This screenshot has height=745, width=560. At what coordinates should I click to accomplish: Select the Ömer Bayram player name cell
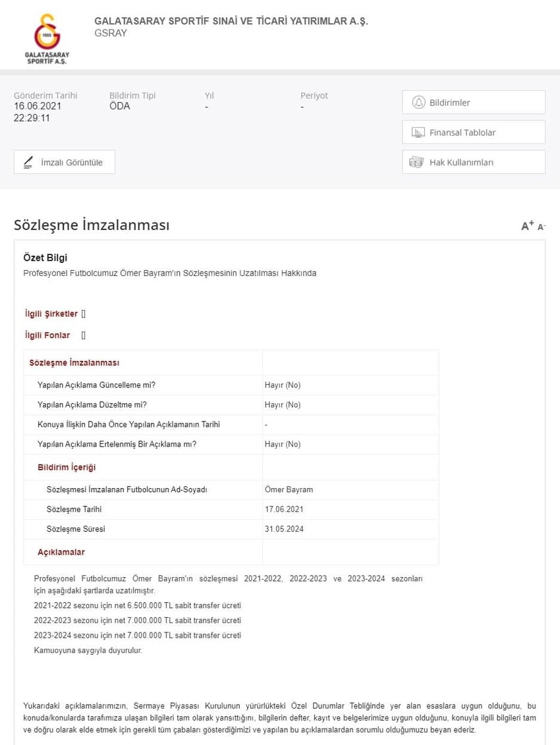click(x=289, y=490)
